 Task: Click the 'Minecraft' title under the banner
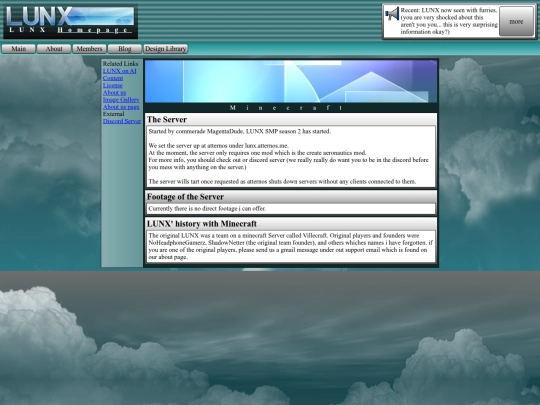click(287, 108)
